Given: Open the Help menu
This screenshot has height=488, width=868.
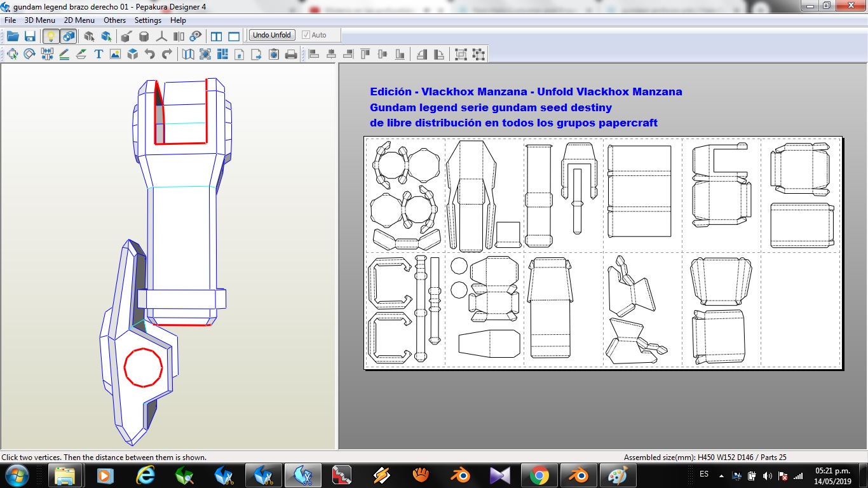Looking at the screenshot, I should coord(179,20).
